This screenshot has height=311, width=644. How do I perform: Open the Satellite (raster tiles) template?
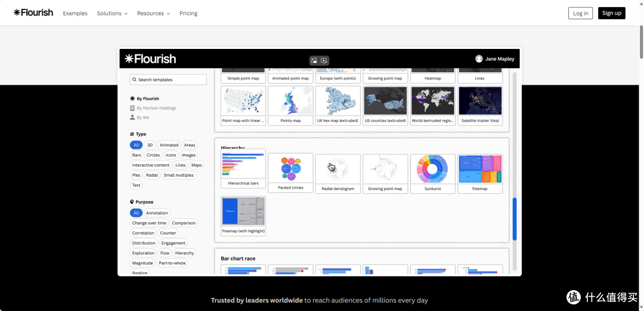tap(480, 105)
